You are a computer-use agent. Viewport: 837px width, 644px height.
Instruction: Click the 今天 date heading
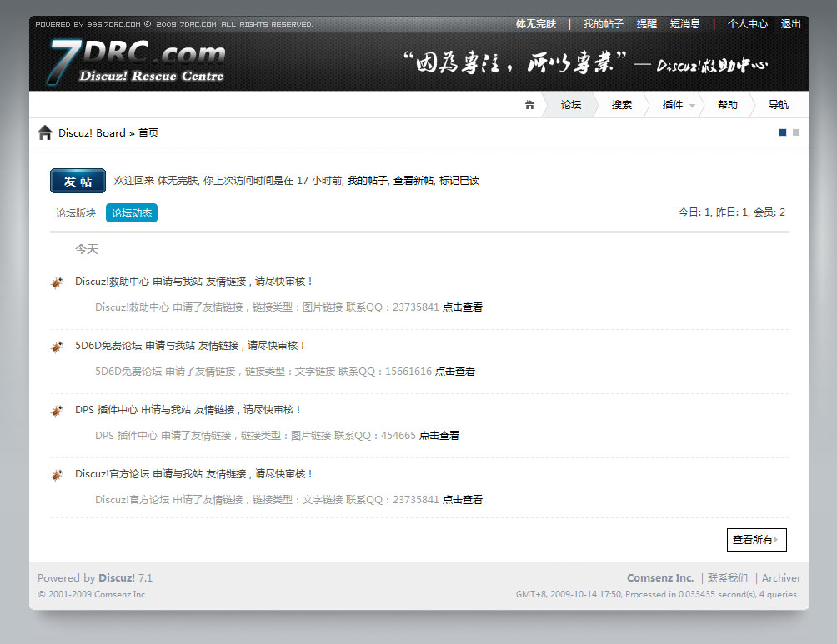87,249
